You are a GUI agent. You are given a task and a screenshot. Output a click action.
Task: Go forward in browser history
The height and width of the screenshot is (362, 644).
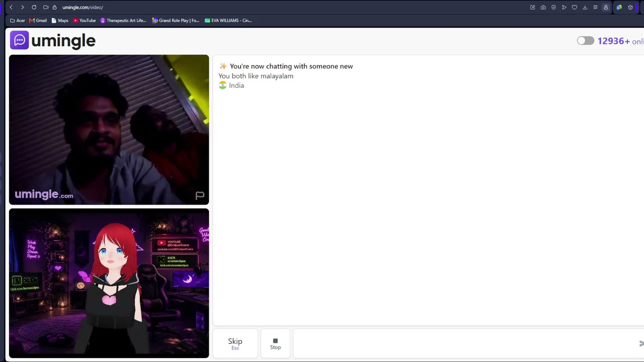(x=22, y=7)
